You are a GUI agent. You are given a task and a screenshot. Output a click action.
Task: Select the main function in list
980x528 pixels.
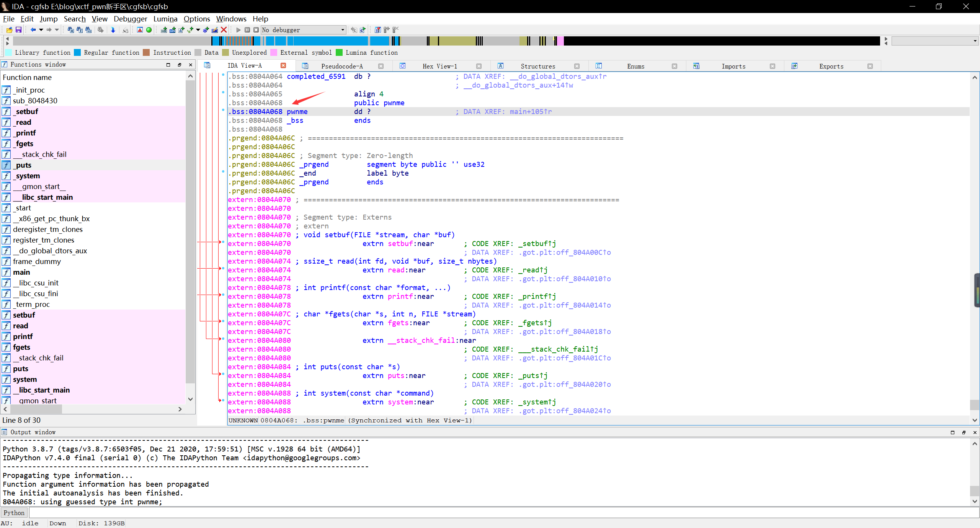pos(21,272)
